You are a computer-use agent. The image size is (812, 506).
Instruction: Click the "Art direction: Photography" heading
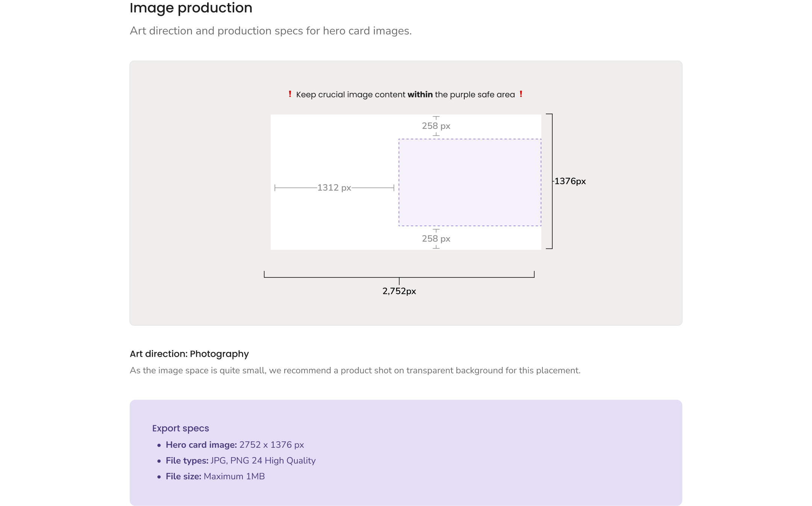(189, 354)
